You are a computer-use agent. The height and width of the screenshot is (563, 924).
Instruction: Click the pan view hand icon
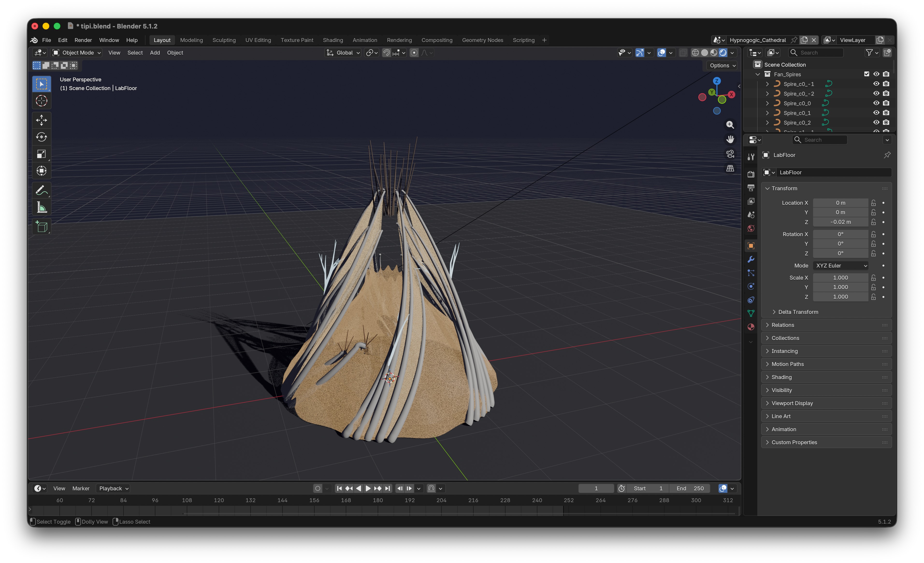tap(730, 139)
